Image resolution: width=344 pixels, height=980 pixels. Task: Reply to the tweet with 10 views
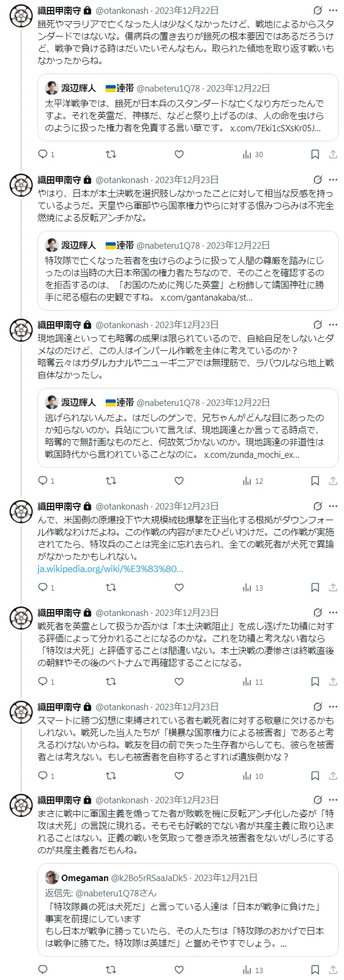coord(43,776)
